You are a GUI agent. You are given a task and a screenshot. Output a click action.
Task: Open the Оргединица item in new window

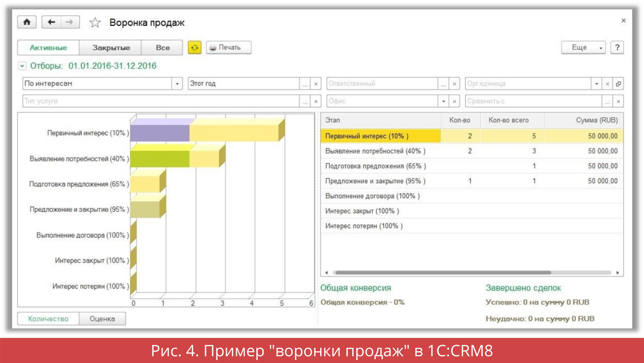tap(618, 84)
